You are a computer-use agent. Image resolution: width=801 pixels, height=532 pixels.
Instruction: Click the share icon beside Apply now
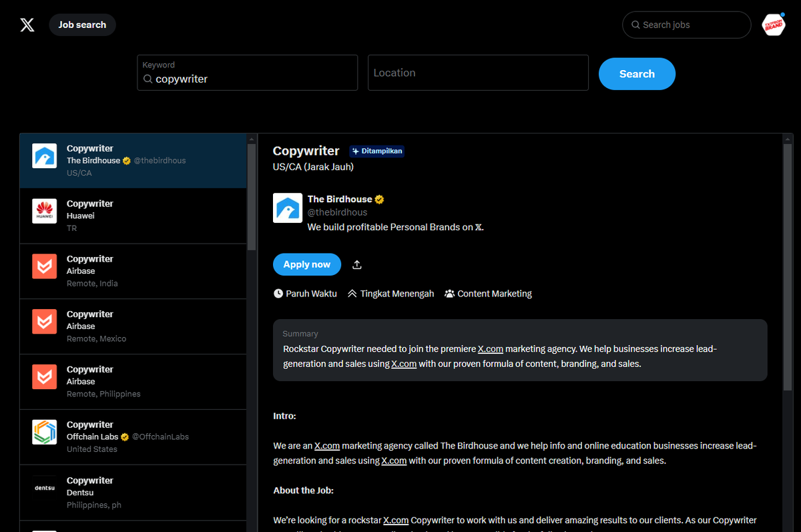[x=357, y=265]
